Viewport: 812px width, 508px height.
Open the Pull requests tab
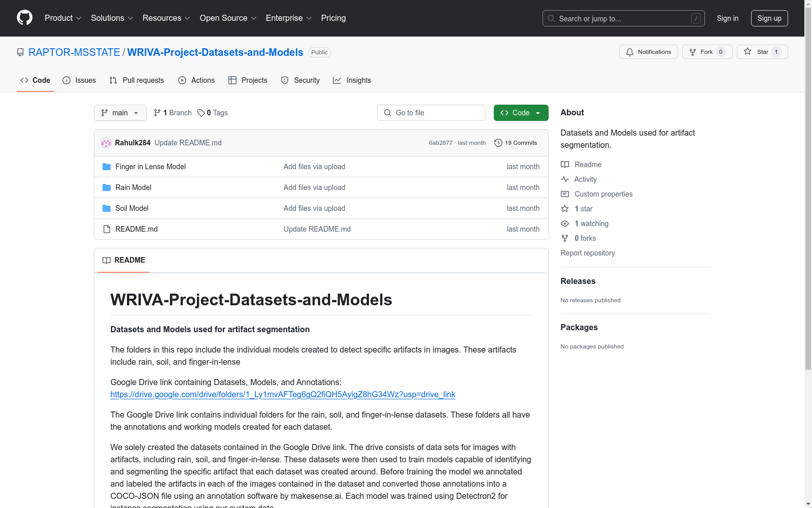pos(137,80)
